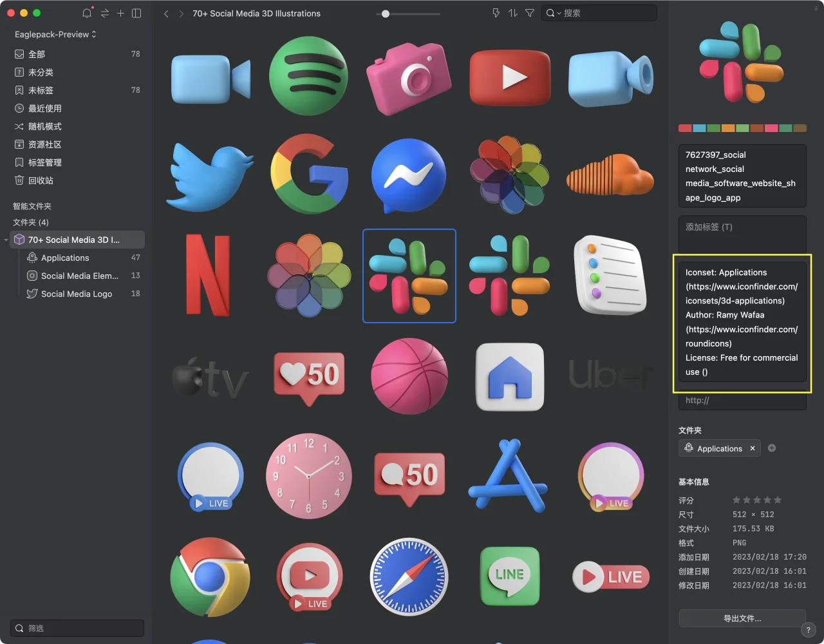Image resolution: width=824 pixels, height=644 pixels.
Task: Open the Eaglepack-Preview library dropdown
Action: click(x=55, y=34)
